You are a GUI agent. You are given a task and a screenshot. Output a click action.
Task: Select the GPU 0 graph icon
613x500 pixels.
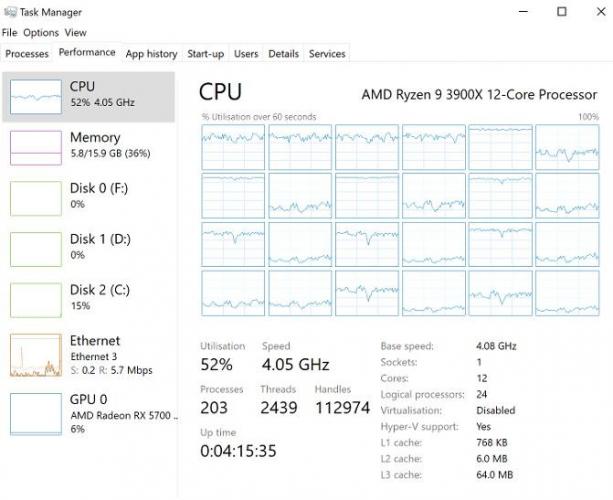tap(36, 409)
